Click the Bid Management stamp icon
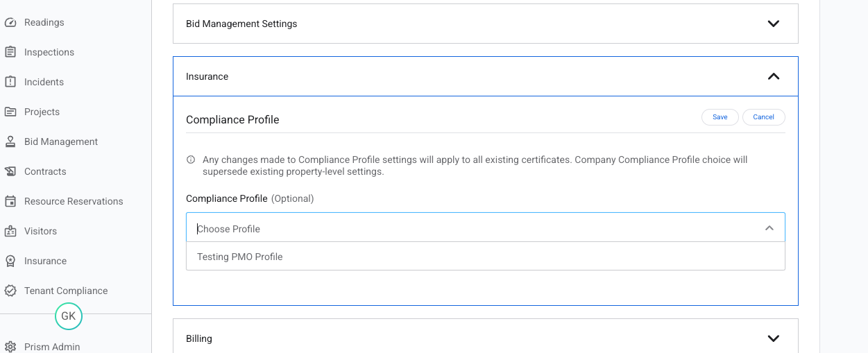The image size is (868, 353). click(x=10, y=141)
